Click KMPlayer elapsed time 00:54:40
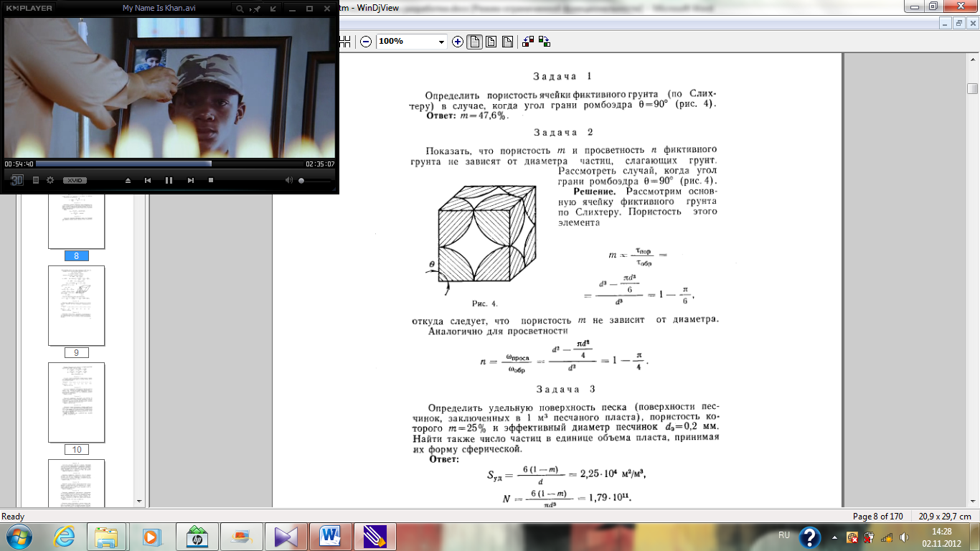This screenshot has width=980, height=551. tap(19, 164)
